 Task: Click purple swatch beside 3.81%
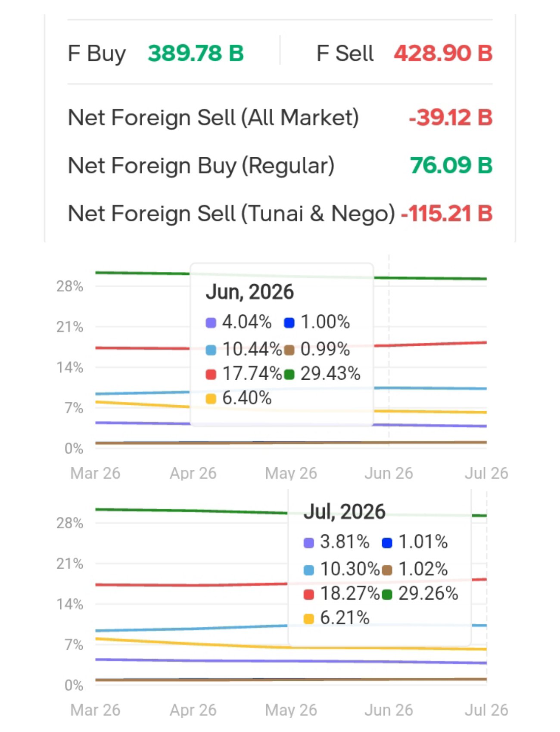click(x=308, y=543)
